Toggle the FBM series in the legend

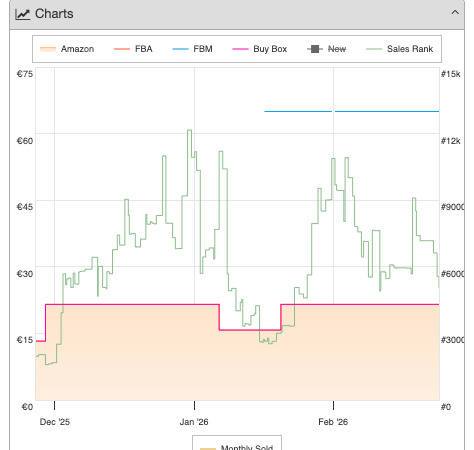click(x=192, y=49)
